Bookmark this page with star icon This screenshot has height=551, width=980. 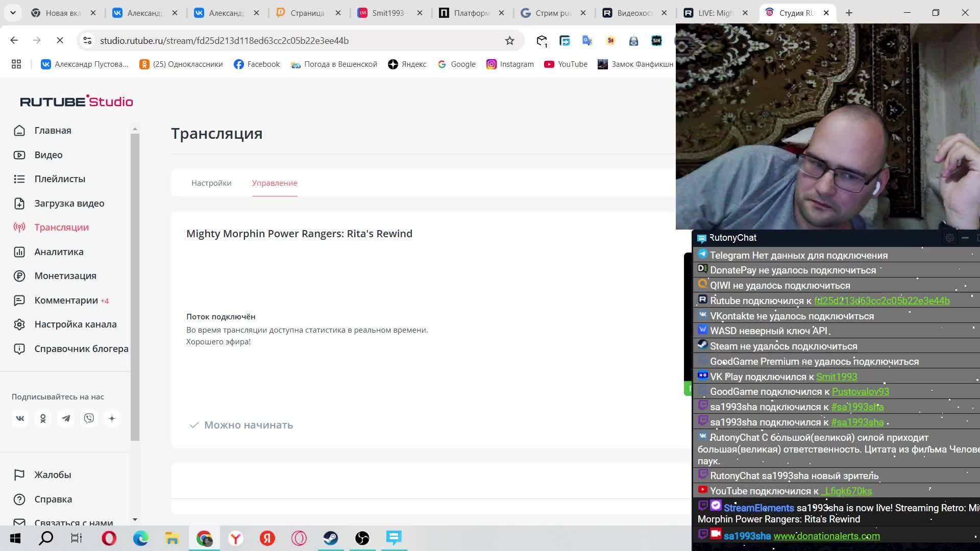pyautogui.click(x=509, y=41)
